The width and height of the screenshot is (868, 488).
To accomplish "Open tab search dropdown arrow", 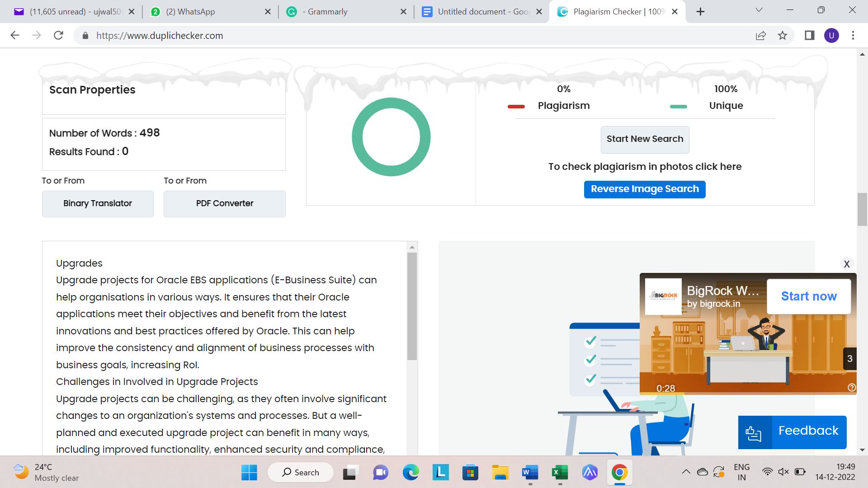I will pyautogui.click(x=759, y=10).
